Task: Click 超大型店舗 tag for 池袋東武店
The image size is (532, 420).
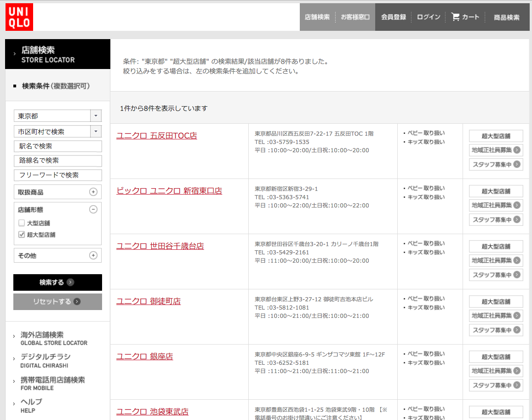Action: click(x=496, y=412)
